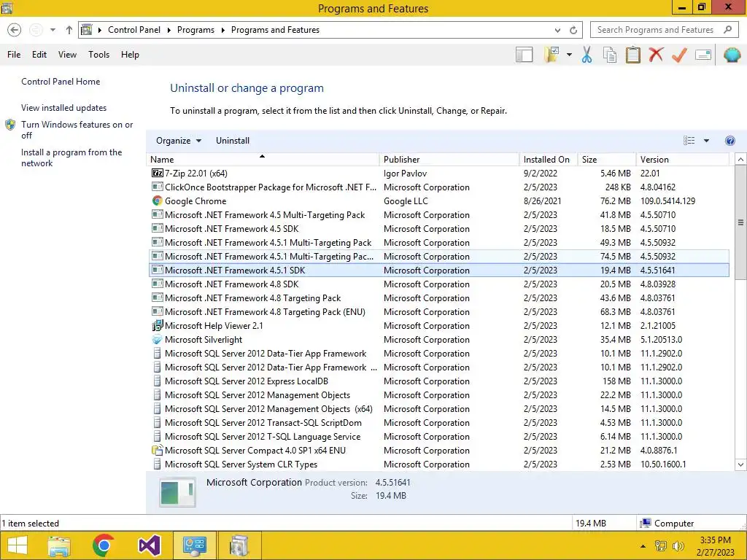The width and height of the screenshot is (747, 560).
Task: Expand the address bar history dropdown
Action: (x=557, y=30)
